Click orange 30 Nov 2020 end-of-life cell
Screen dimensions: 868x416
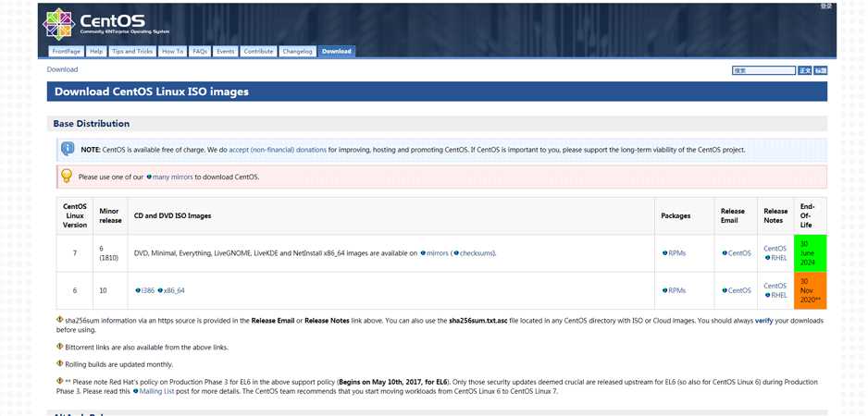click(810, 290)
